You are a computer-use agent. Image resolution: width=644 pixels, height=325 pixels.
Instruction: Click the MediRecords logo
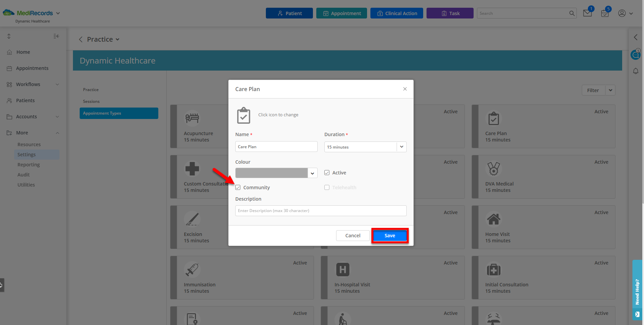coord(28,13)
